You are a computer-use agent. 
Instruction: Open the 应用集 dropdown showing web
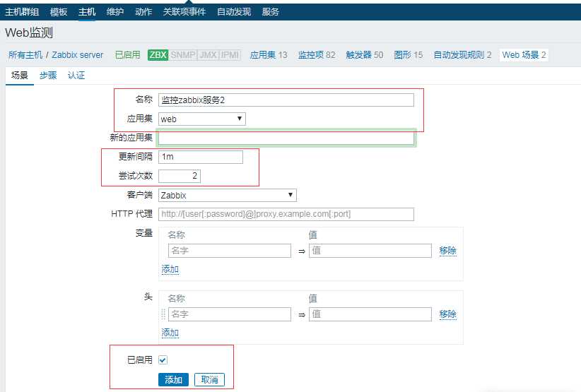202,119
